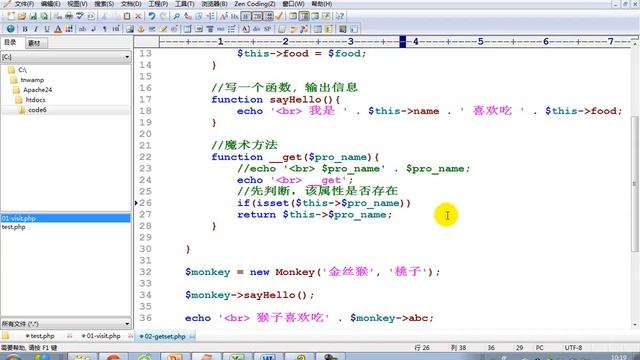Select the code6 folder
This screenshot has width=640, height=360.
click(x=37, y=110)
